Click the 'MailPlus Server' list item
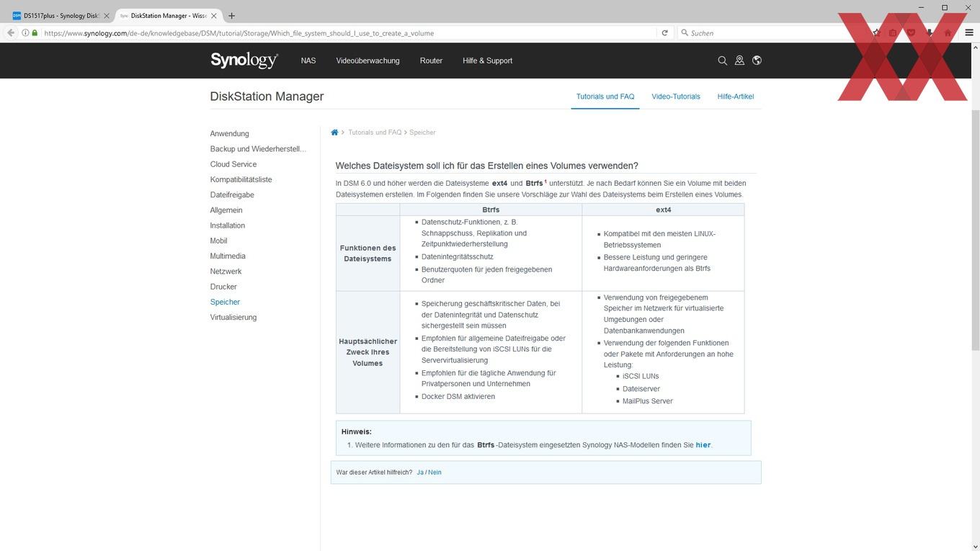980x551 pixels. tap(647, 401)
